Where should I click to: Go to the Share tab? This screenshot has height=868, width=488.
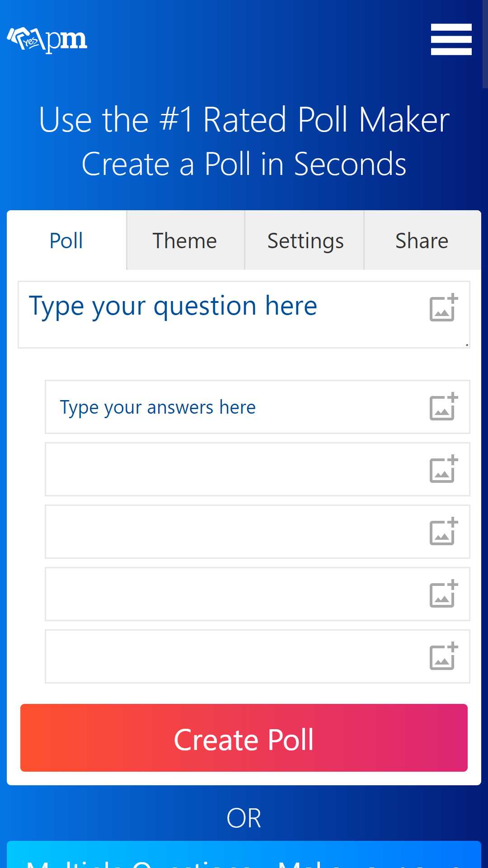click(422, 240)
